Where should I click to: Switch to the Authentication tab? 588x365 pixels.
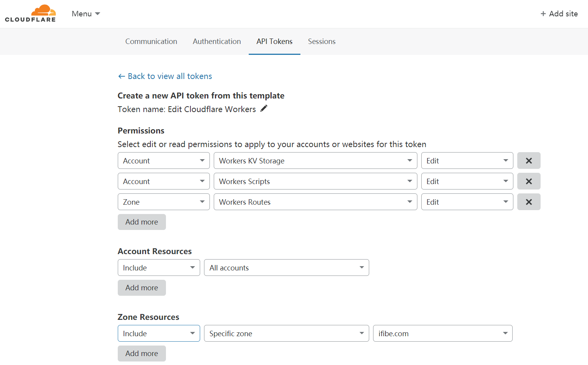[217, 41]
